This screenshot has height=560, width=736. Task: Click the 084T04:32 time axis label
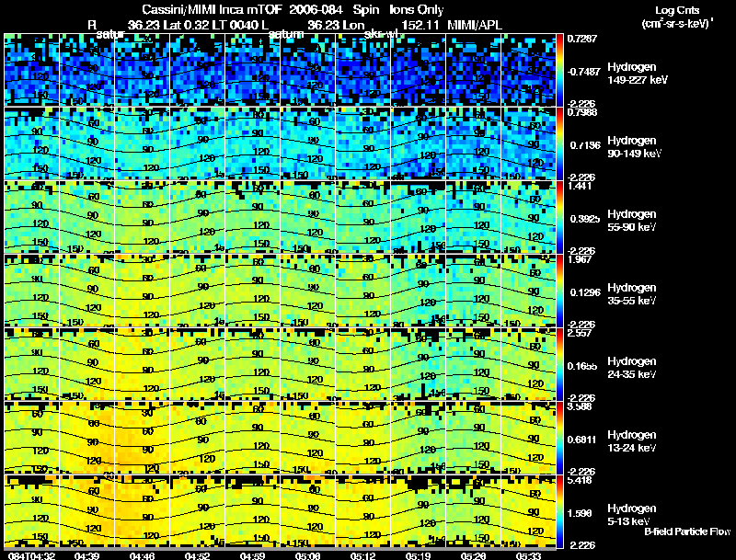click(x=32, y=555)
